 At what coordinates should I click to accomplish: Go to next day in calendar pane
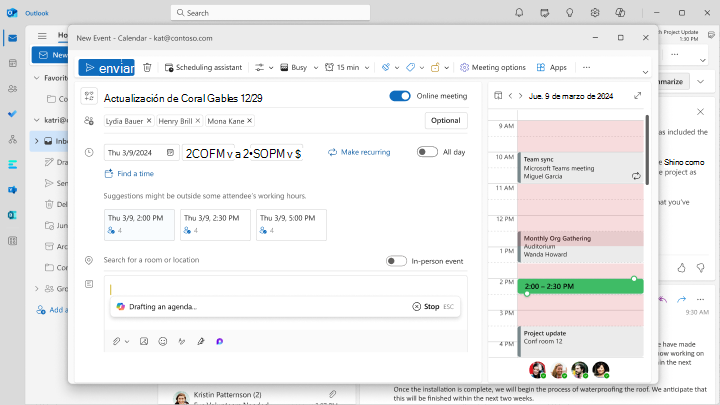pos(520,96)
